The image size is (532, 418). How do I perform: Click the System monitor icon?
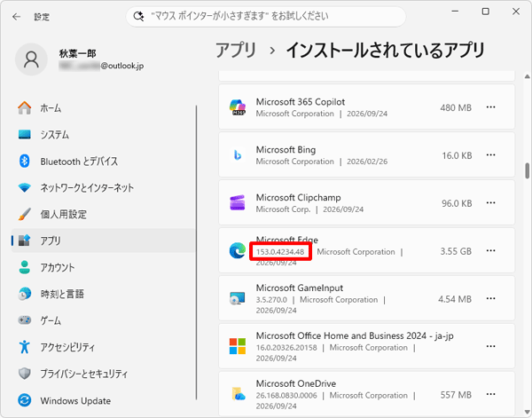(x=25, y=135)
